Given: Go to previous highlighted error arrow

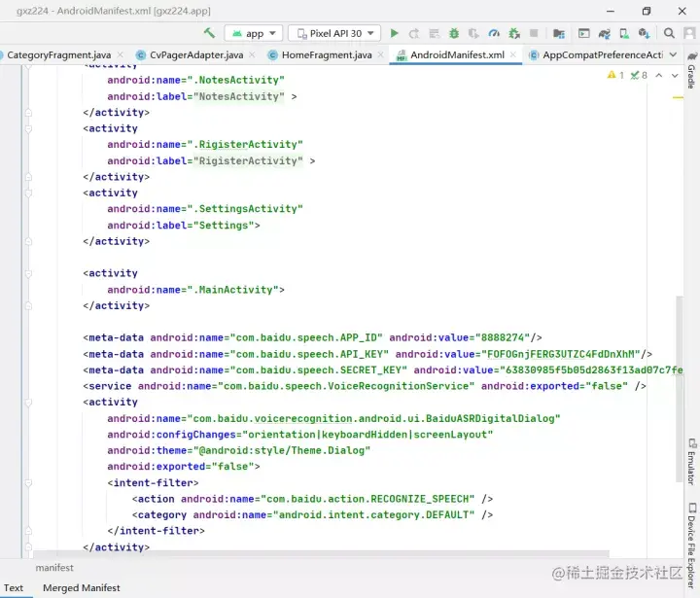Looking at the screenshot, I should pos(659,75).
